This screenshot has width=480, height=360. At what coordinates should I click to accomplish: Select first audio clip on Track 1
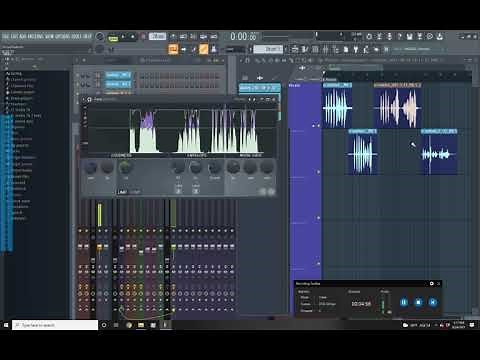tap(337, 106)
